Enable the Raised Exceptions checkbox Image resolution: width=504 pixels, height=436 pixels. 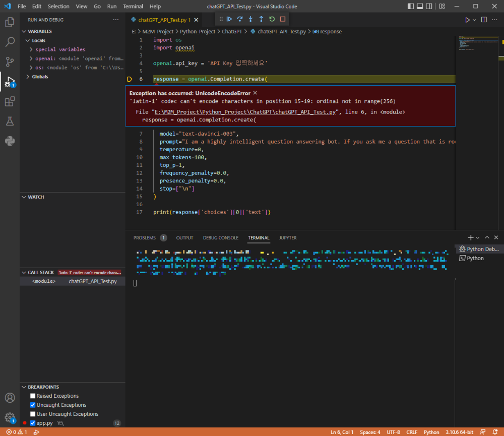32,396
